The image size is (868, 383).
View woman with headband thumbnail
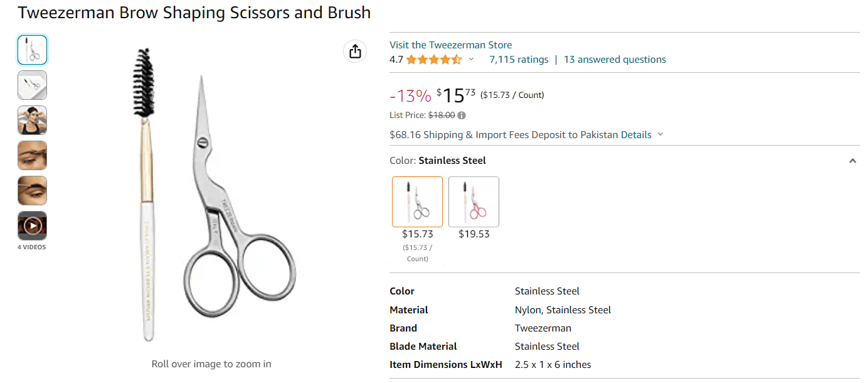pos(32,121)
